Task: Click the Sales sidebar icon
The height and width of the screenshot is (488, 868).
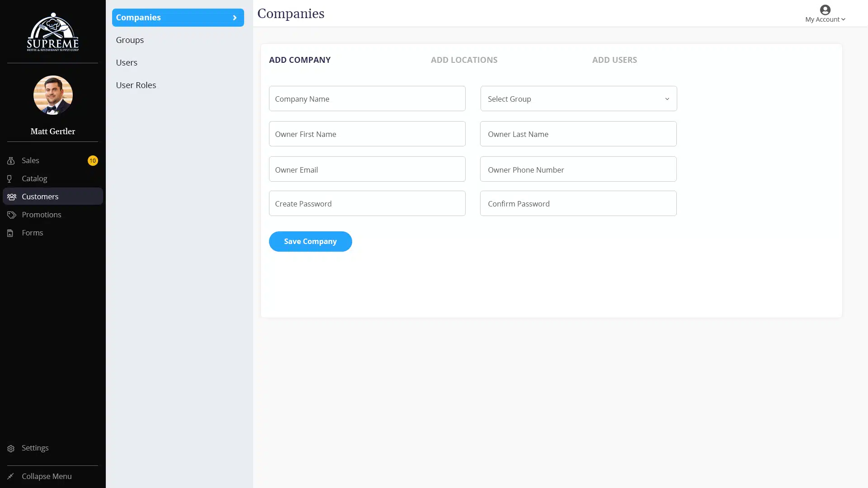Action: click(x=11, y=160)
